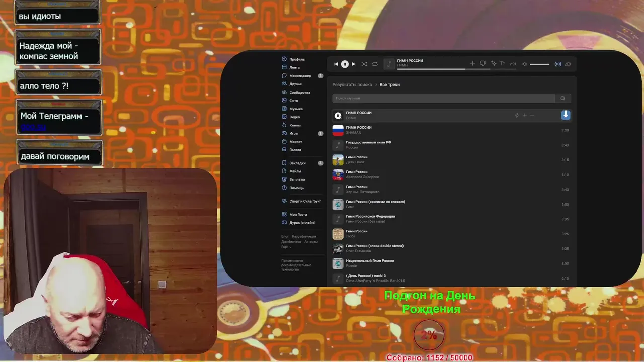Click 'Для бизнеса' footer link
644x362 pixels.
pos(291,242)
